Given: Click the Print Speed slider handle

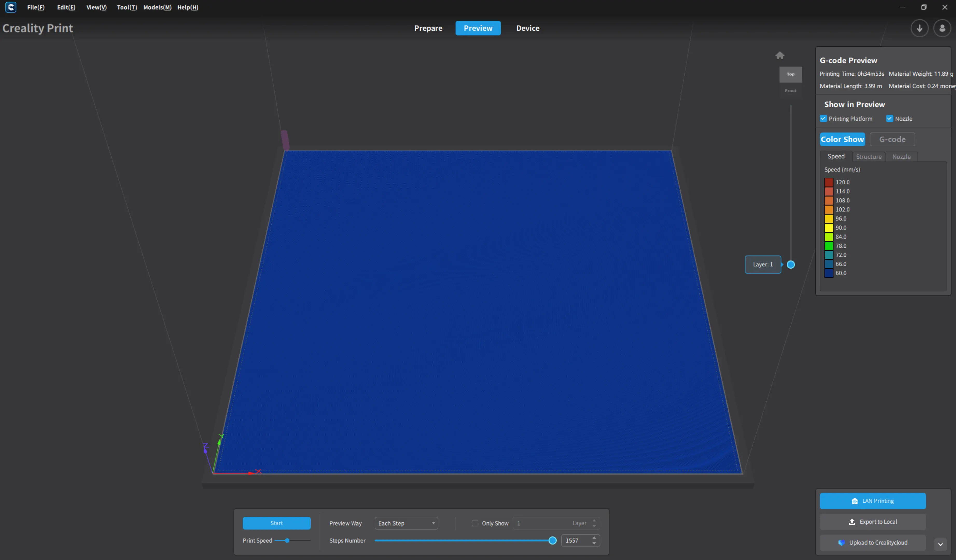Looking at the screenshot, I should click(x=287, y=541).
